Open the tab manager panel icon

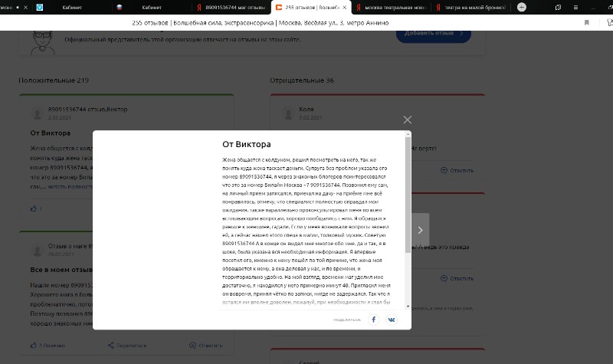(x=559, y=8)
